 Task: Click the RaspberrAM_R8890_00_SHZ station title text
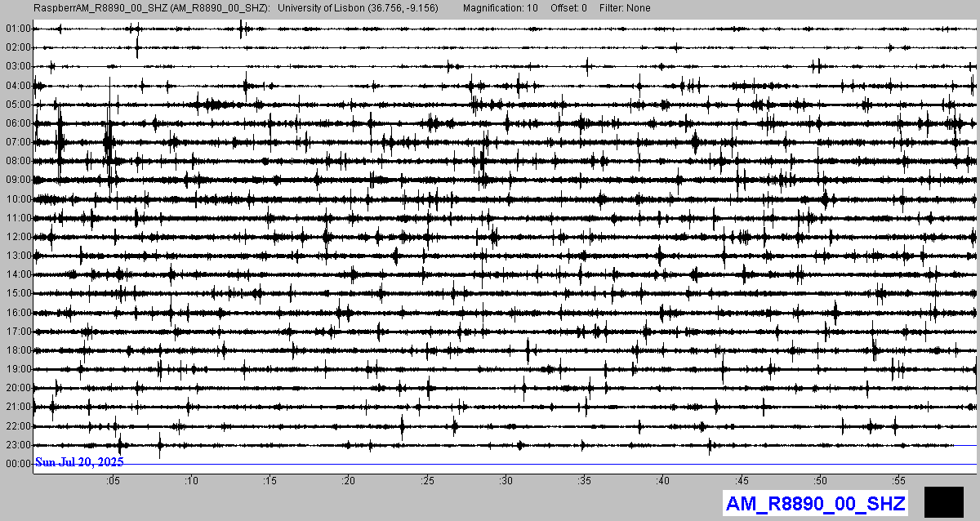click(153, 7)
